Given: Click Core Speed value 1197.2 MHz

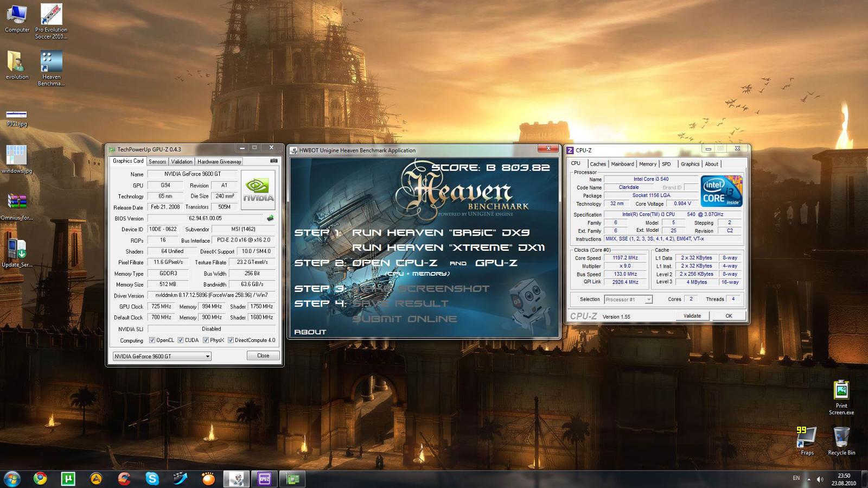Looking at the screenshot, I should coord(625,258).
